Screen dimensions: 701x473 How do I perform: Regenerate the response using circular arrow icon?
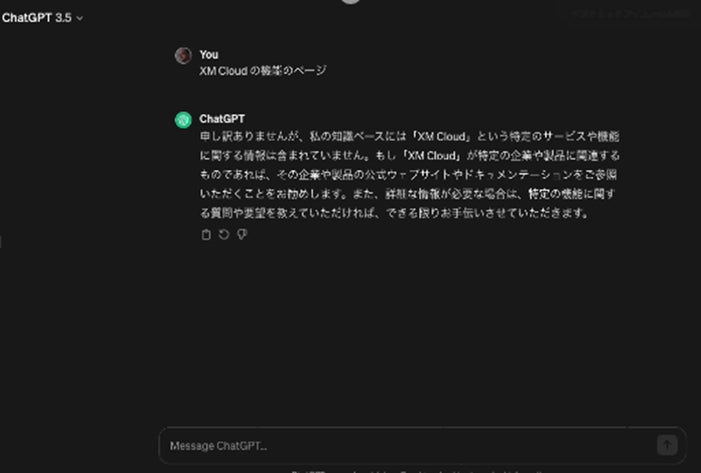pos(224,234)
